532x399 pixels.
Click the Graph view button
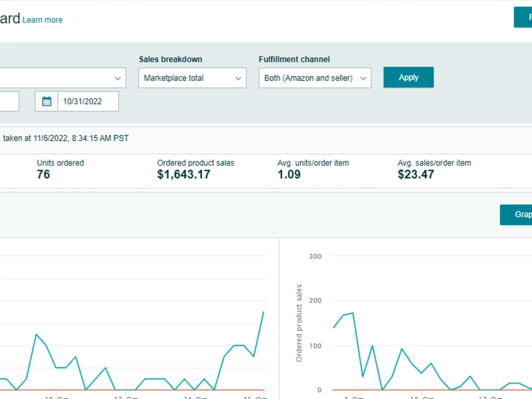pos(516,214)
